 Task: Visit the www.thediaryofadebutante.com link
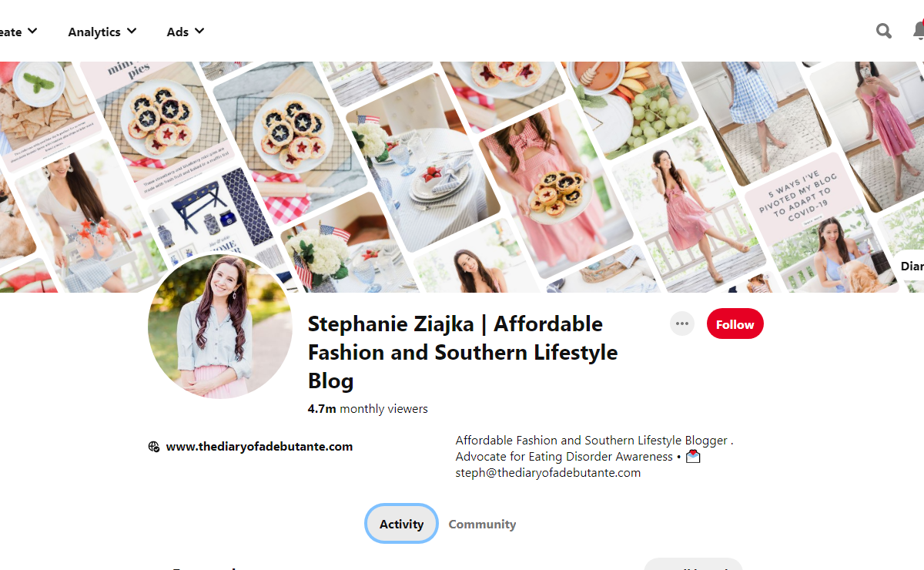point(259,447)
